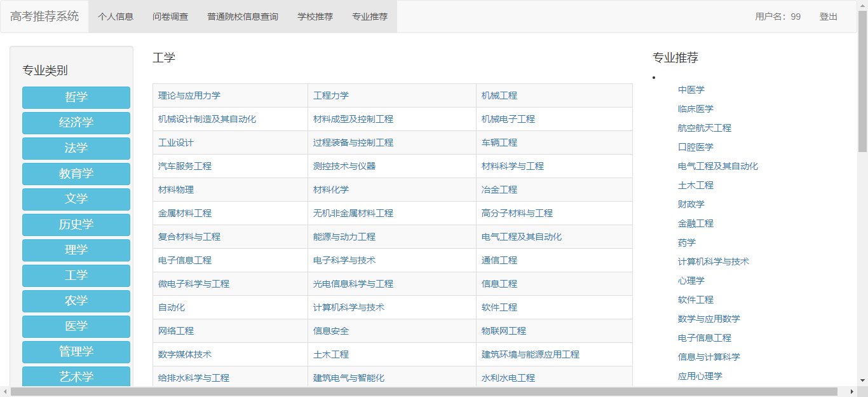The height and width of the screenshot is (397, 868).
Task: Open 材料成型及控制工程 major
Action: (353, 119)
